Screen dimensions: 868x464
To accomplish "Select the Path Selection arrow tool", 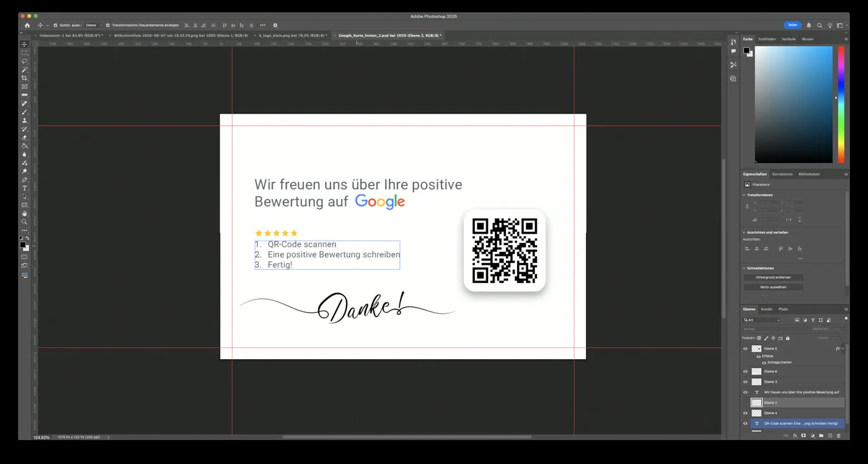I will pyautogui.click(x=25, y=197).
